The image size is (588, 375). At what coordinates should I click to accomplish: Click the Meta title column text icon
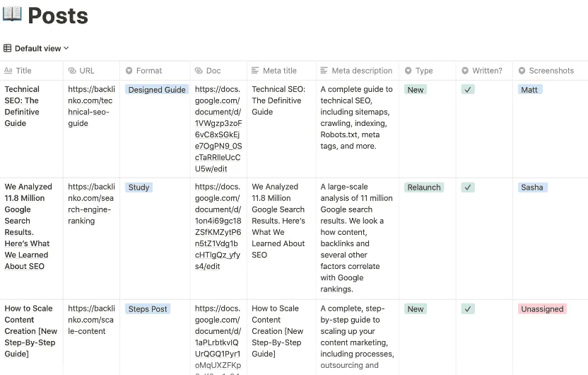point(255,71)
